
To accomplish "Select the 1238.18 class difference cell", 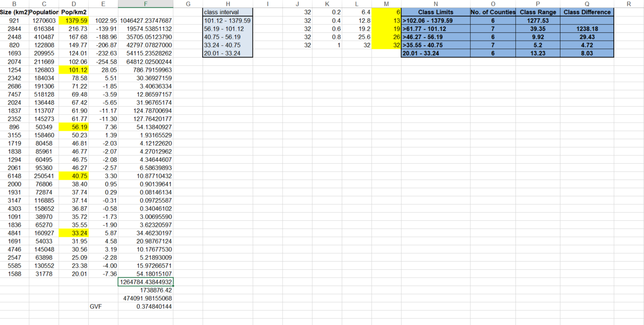I will tap(587, 29).
